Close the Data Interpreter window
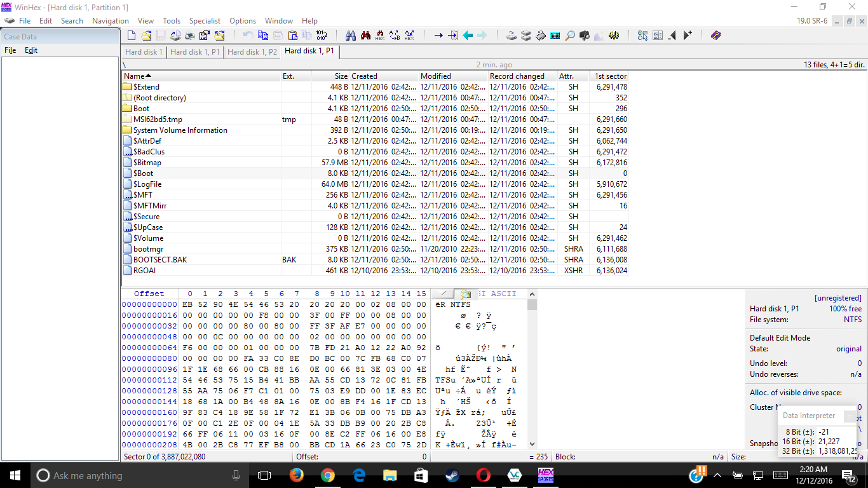The width and height of the screenshot is (868, 488). [x=850, y=416]
